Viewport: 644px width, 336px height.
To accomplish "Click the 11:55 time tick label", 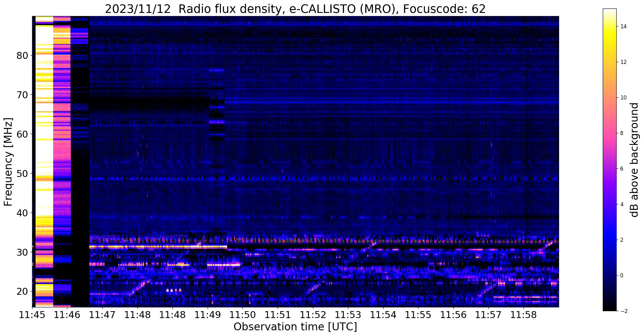I will click(418, 315).
